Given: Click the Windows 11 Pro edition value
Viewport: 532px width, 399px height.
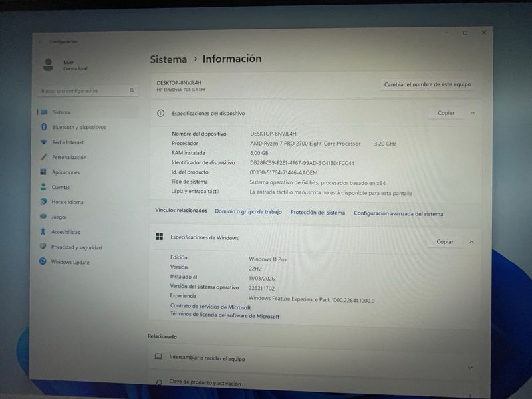Looking at the screenshot, I should click(x=267, y=259).
